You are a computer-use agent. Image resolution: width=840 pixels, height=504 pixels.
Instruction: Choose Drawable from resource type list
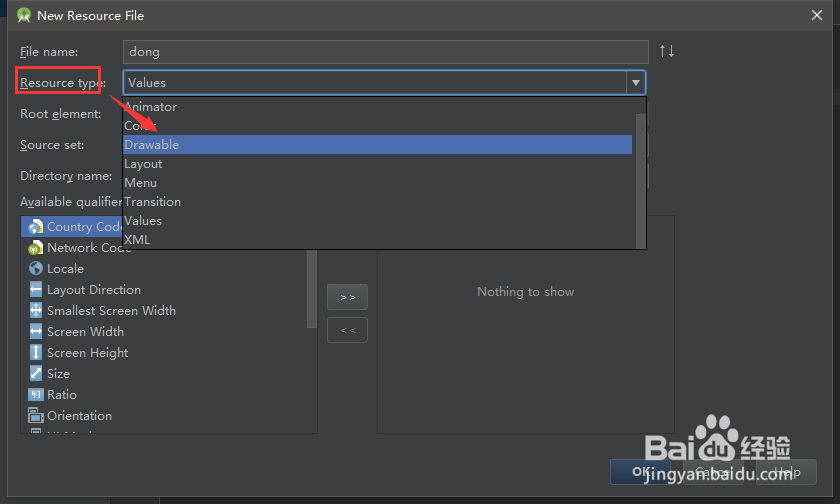(377, 145)
